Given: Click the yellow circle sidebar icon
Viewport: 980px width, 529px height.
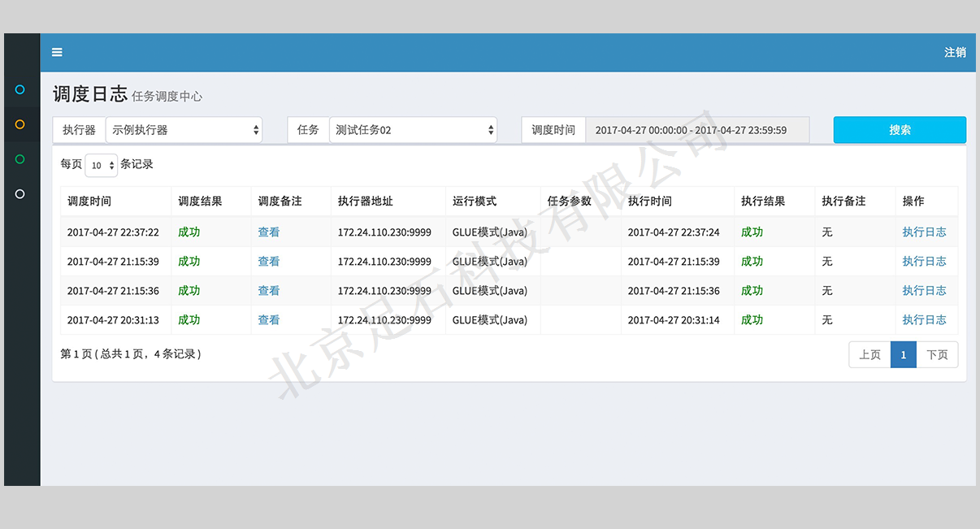Looking at the screenshot, I should (x=20, y=124).
